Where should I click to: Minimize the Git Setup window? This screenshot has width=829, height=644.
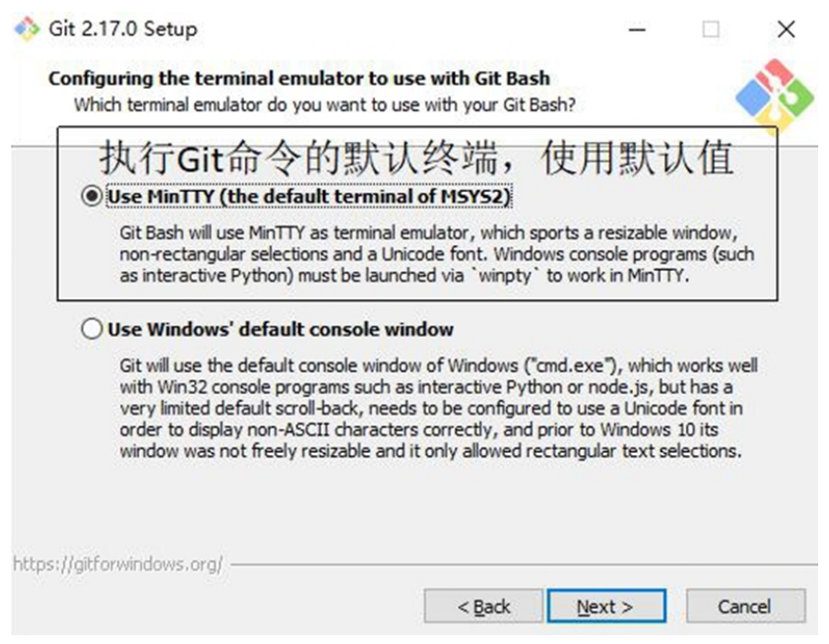click(637, 30)
